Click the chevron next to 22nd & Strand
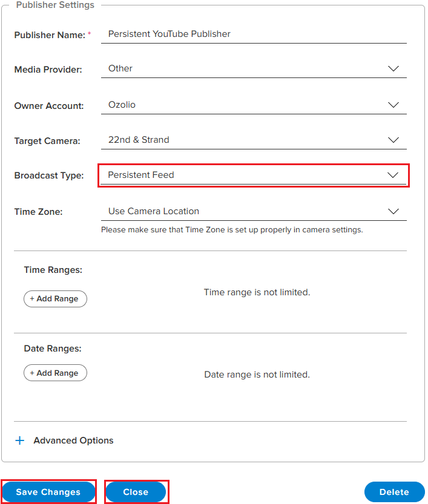The image size is (428, 504). [393, 140]
